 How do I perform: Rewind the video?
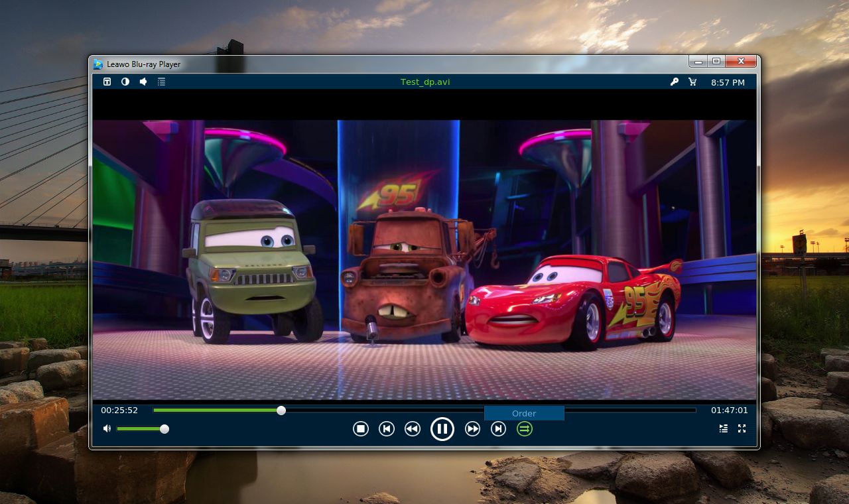(x=413, y=429)
